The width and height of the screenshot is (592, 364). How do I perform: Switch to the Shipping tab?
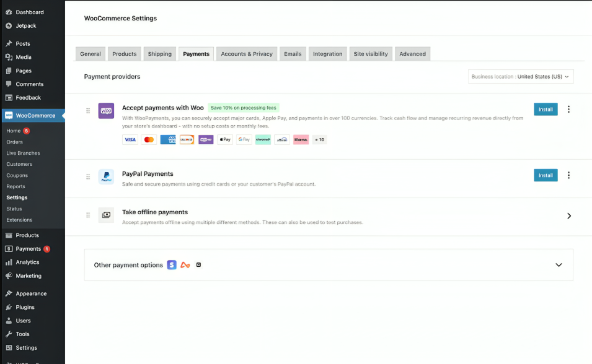[x=159, y=54]
